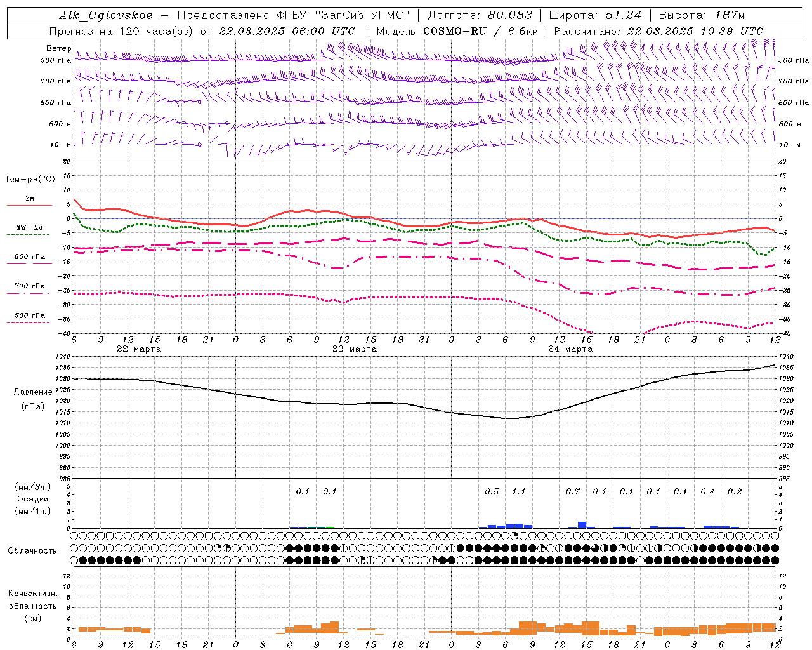812x650 pixels.
Task: Click the 0.5 precipitation amount value
Action: coord(492,492)
